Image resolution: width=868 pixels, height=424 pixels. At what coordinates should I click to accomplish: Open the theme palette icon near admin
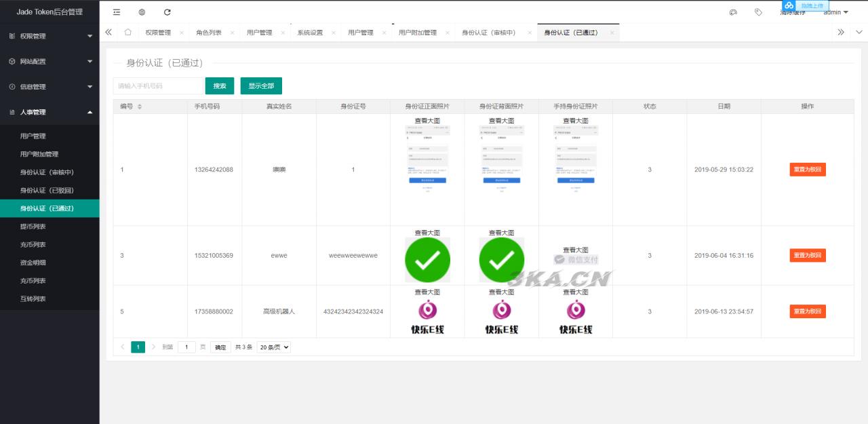[733, 12]
